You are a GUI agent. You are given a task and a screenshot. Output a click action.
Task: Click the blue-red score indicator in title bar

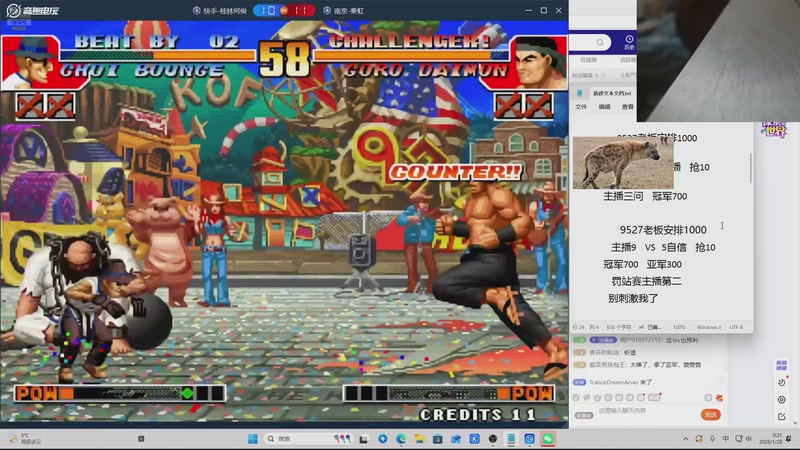pos(284,10)
